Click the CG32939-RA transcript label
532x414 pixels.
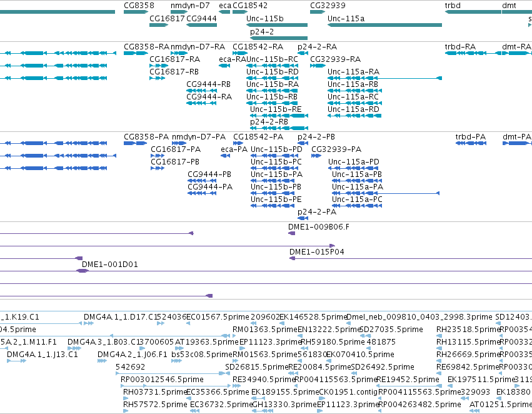[335, 59]
